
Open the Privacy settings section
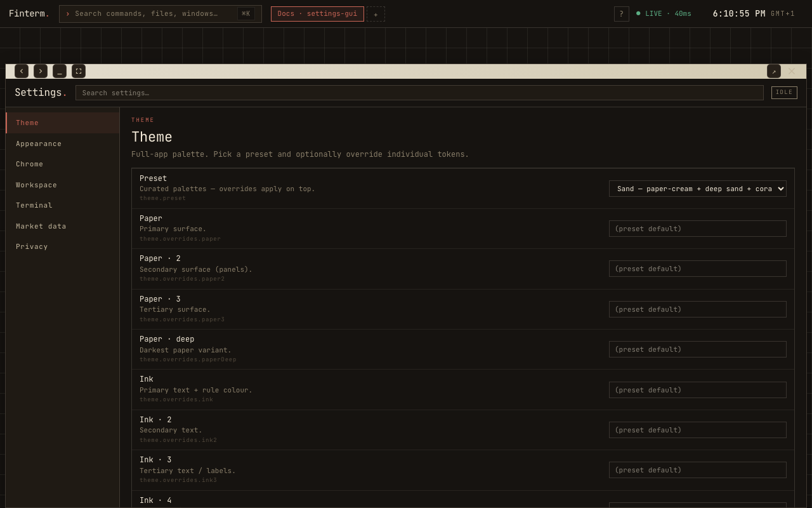coord(63,246)
